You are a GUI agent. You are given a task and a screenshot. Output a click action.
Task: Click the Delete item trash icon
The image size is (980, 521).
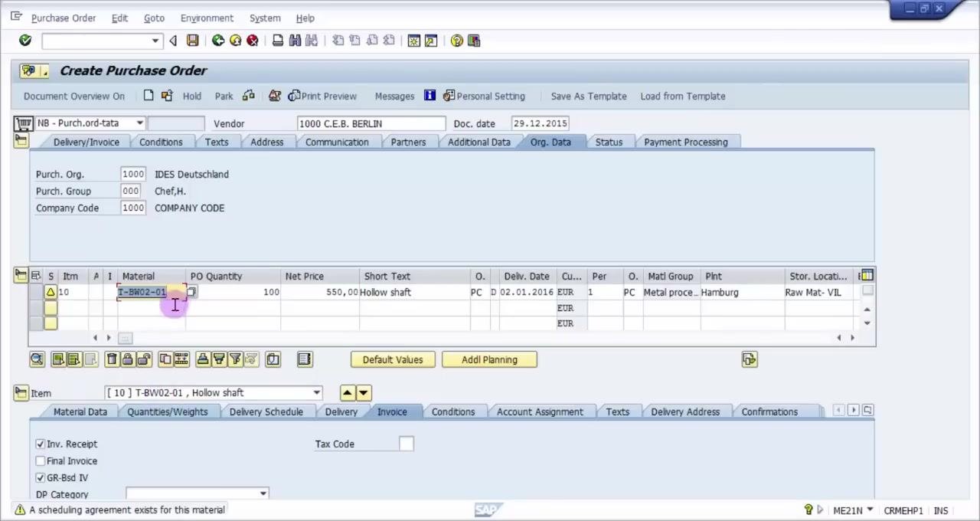click(111, 359)
